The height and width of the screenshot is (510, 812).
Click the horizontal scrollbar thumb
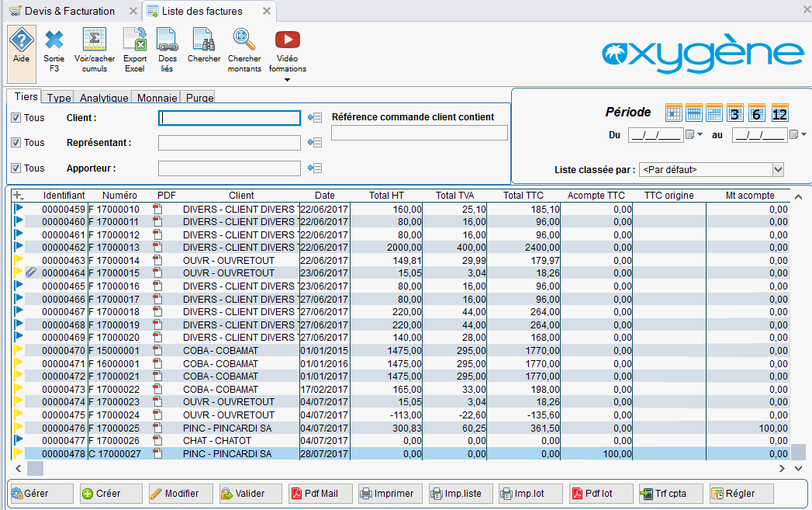click(35, 469)
